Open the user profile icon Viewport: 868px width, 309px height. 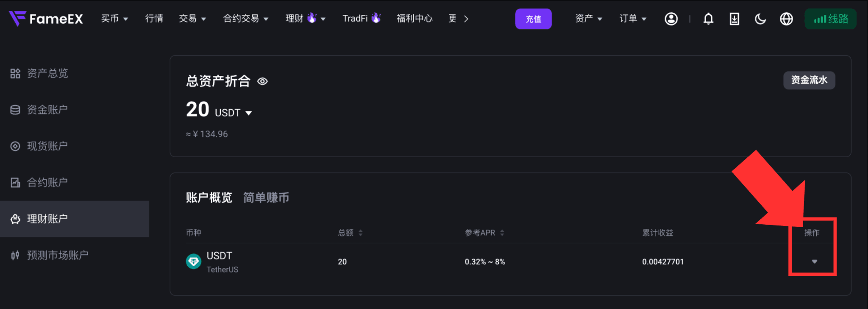click(x=671, y=19)
